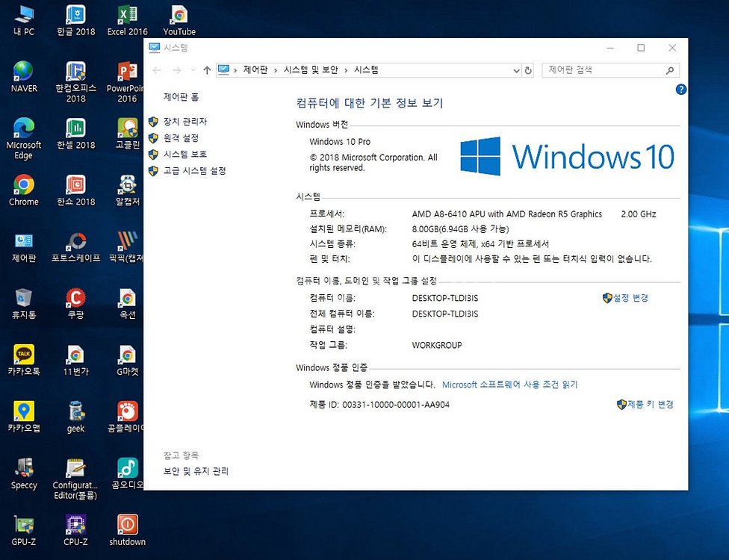Open 시스템 보호 from sidebar
This screenshot has height=560, width=729.
185,155
